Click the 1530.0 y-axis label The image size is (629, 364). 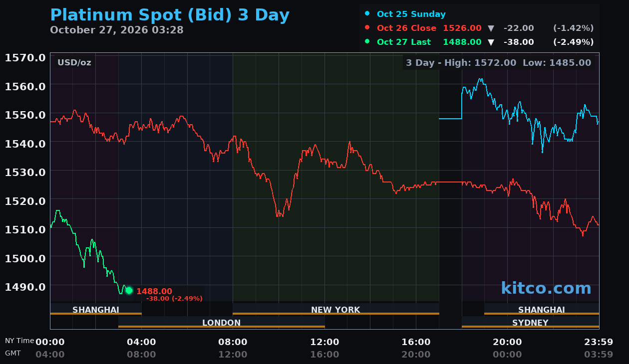point(25,172)
